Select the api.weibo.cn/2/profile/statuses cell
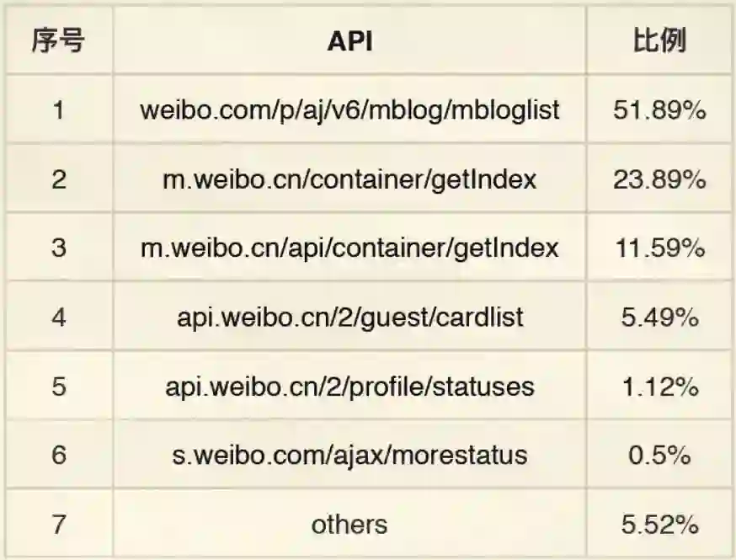 point(349,387)
